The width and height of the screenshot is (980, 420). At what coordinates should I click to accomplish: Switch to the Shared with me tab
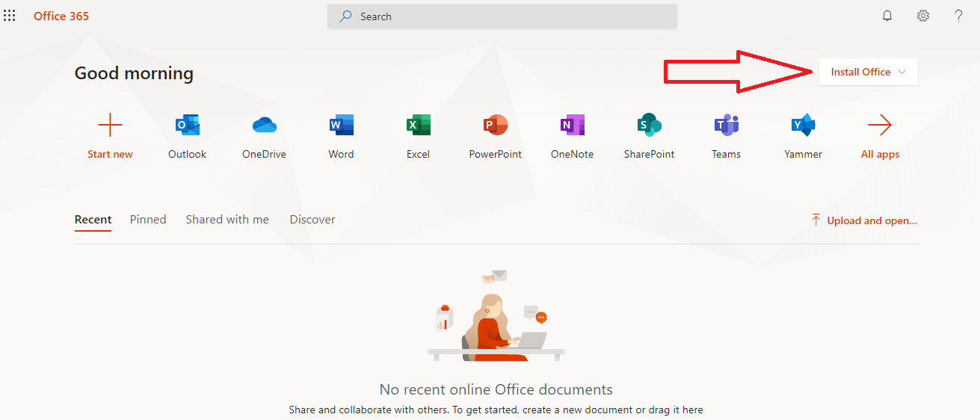[227, 220]
